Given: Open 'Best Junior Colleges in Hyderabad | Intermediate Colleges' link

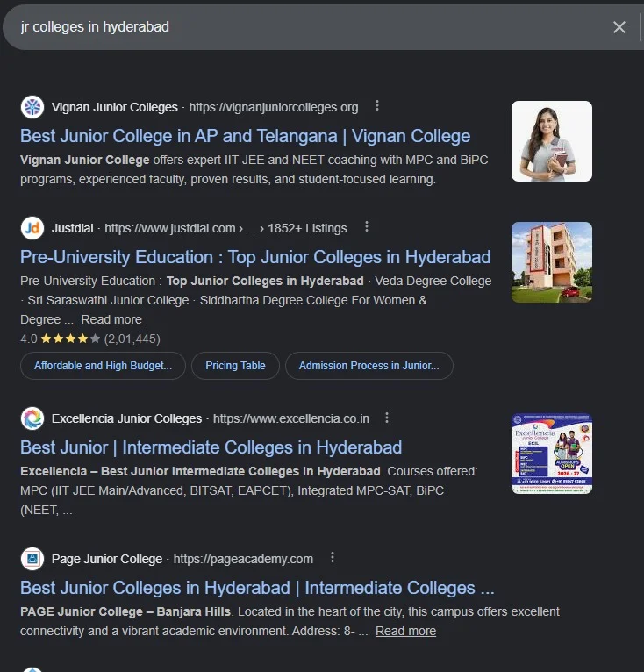Looking at the screenshot, I should [257, 588].
